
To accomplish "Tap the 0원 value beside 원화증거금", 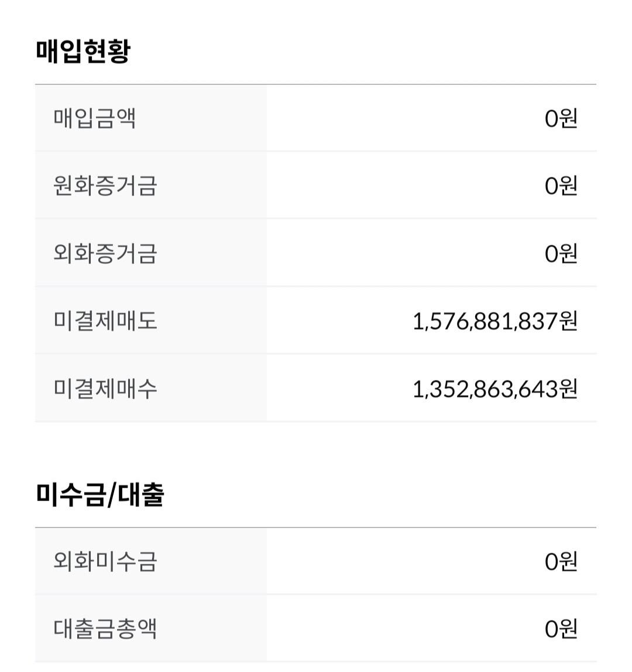I will click(561, 186).
